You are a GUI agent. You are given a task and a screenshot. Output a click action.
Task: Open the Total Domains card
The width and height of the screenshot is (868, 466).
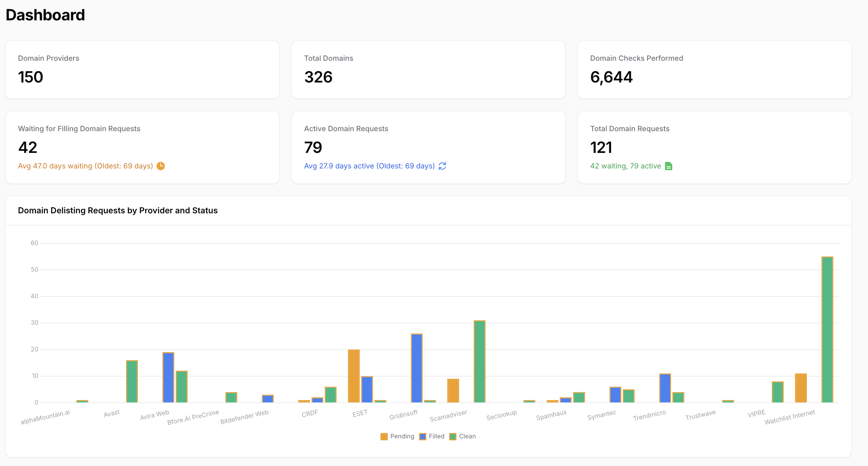pyautogui.click(x=428, y=70)
